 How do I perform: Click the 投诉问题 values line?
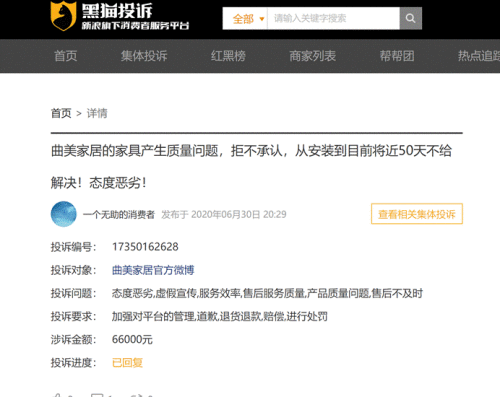coord(267,293)
